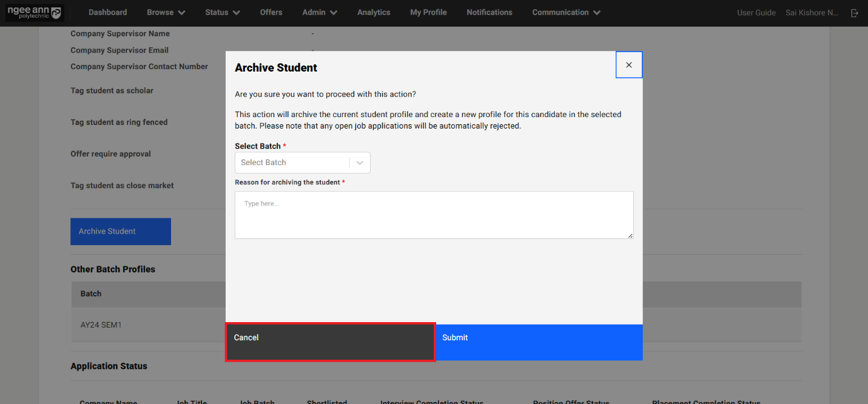This screenshot has width=868, height=404.
Task: Go to the Dashboard page
Action: pyautogui.click(x=107, y=12)
